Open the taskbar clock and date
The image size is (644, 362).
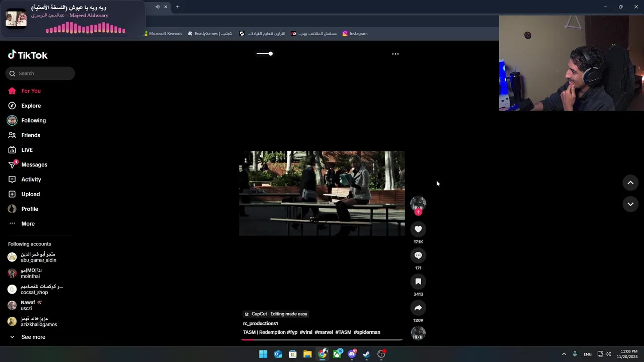(x=628, y=354)
